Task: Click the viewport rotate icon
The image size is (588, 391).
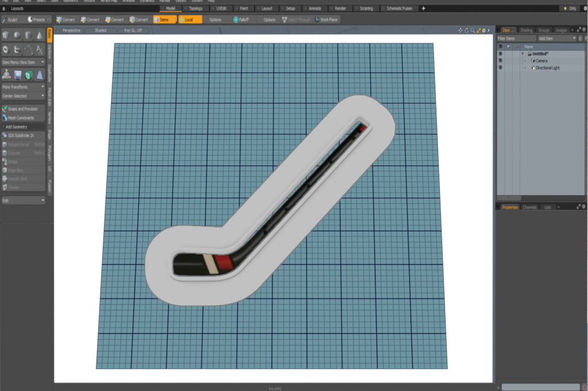Action: point(466,30)
